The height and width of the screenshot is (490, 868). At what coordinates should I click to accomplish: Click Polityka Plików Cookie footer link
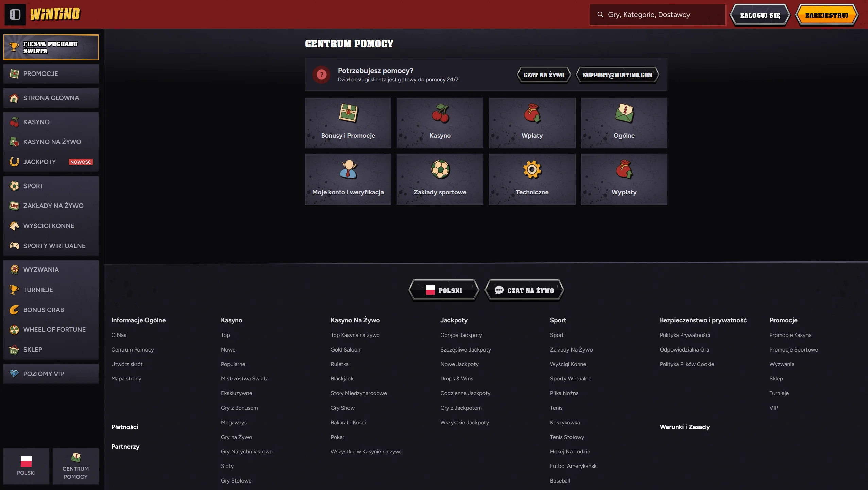tap(687, 364)
